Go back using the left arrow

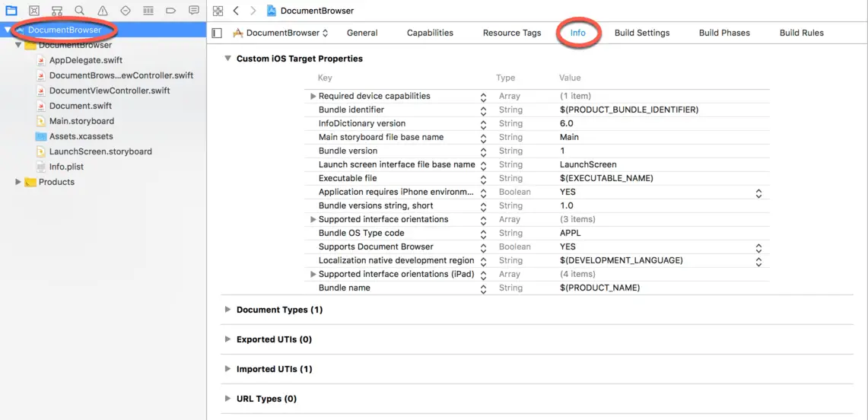pos(236,11)
